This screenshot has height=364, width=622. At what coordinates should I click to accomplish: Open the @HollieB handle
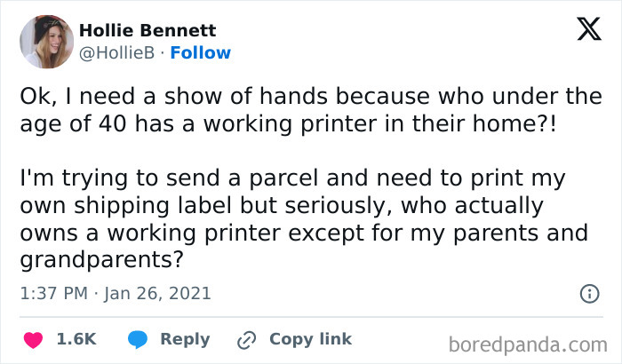[x=116, y=53]
